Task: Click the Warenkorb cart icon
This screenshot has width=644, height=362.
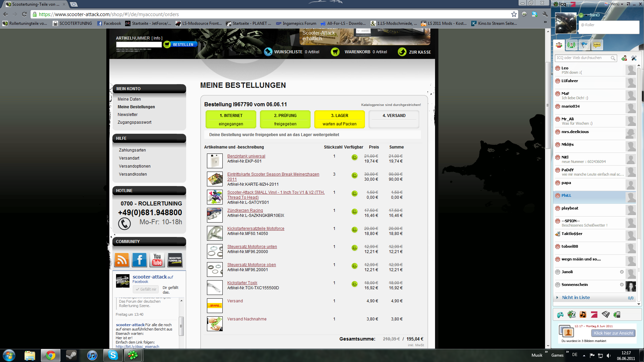Action: pyautogui.click(x=335, y=52)
